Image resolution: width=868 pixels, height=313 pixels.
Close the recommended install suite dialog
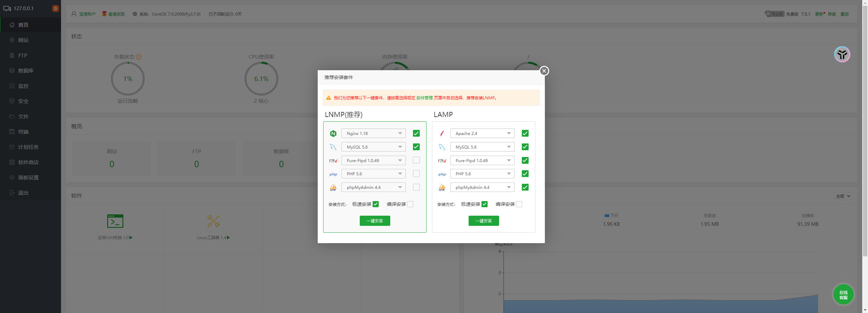coord(544,71)
